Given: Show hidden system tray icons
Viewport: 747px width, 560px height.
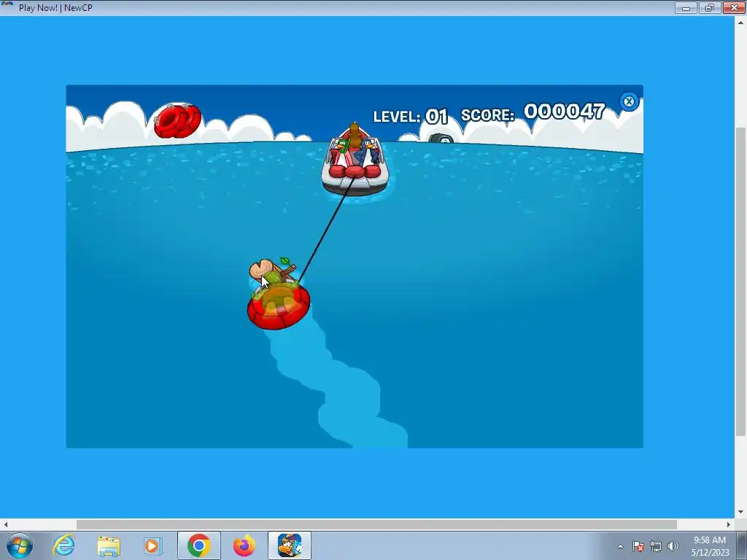Looking at the screenshot, I should click(x=620, y=546).
